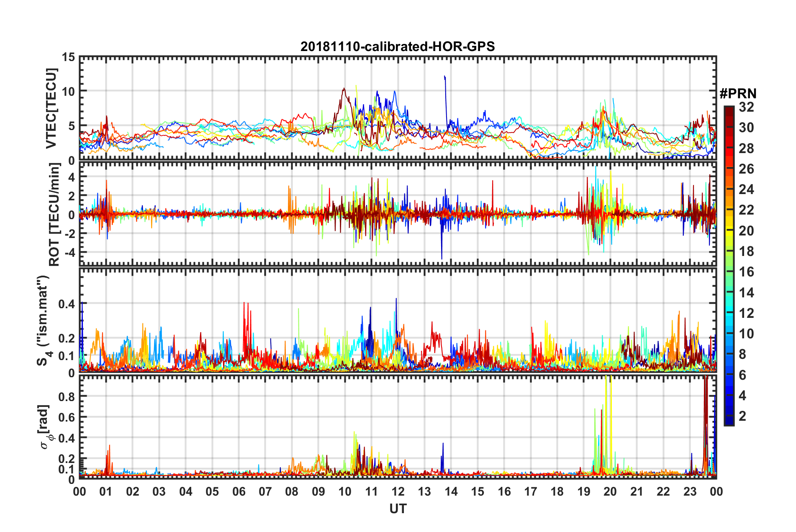Click UT axis tick label 09
The width and height of the screenshot is (796, 532).
pos(318,491)
